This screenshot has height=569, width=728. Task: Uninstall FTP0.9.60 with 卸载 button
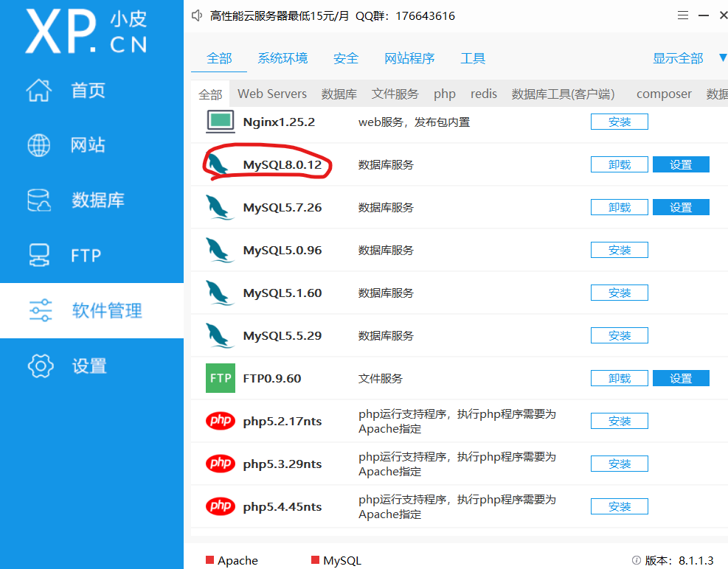(620, 378)
